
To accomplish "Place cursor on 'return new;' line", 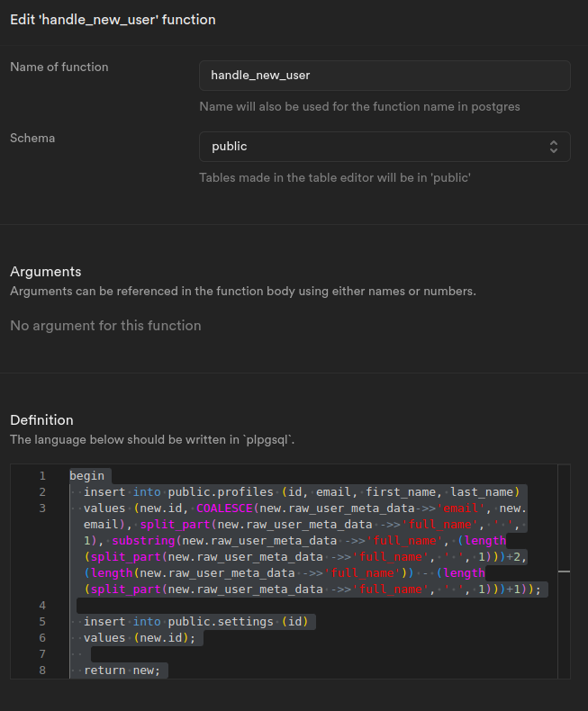I will 122,670.
